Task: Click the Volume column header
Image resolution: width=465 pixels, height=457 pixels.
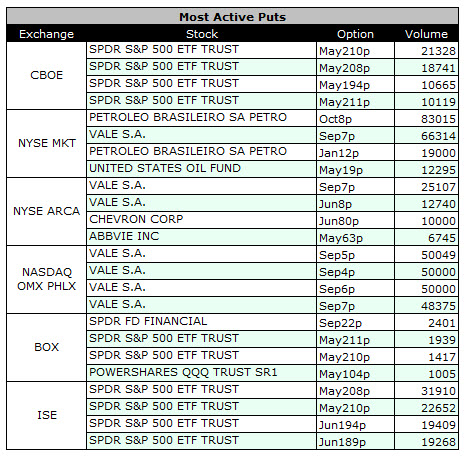Action: [426, 34]
